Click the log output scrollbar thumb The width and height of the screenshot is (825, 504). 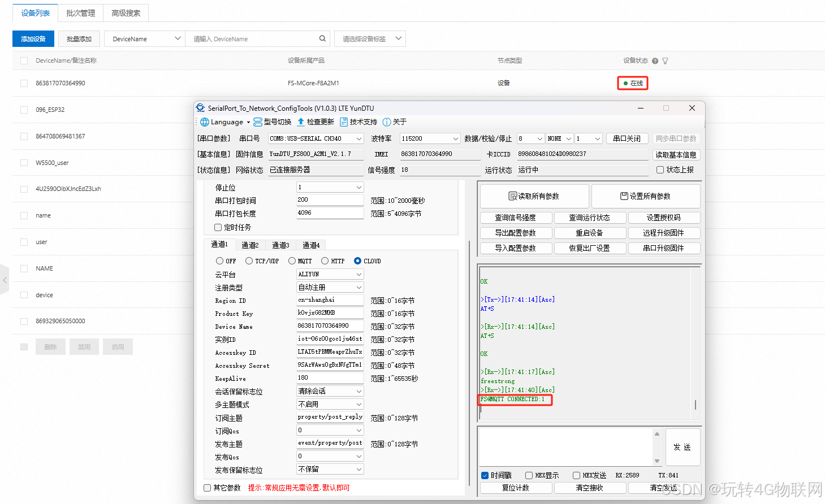(696, 405)
